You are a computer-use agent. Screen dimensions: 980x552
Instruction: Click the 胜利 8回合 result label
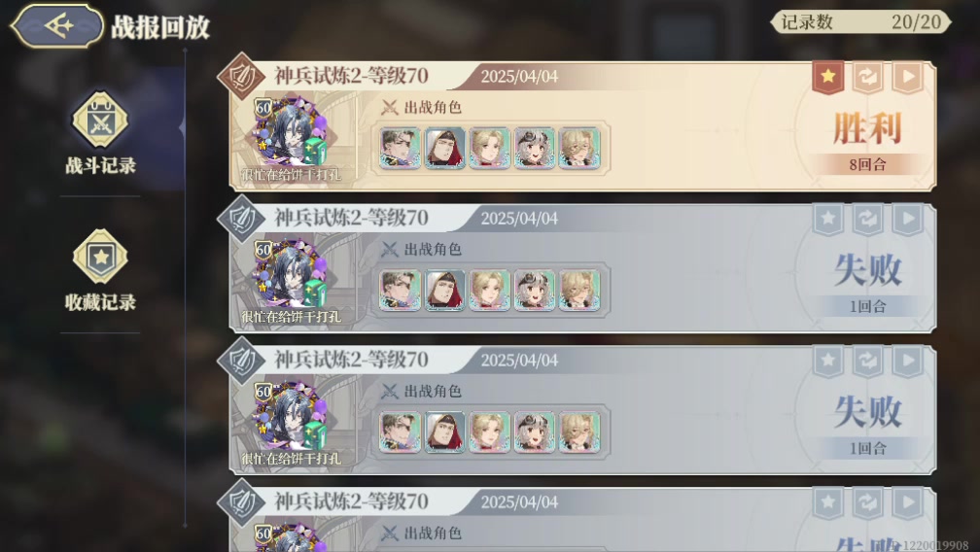pos(867,141)
